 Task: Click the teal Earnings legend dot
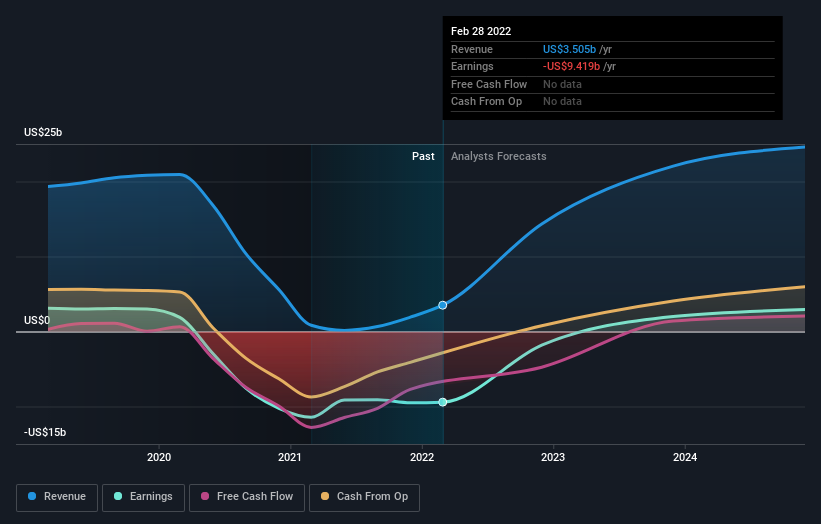click(x=118, y=496)
